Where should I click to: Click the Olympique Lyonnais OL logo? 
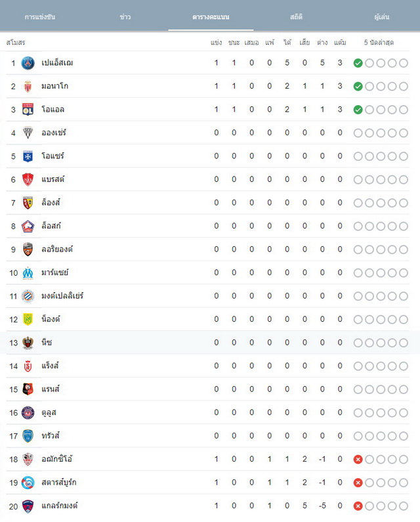pyautogui.click(x=28, y=110)
